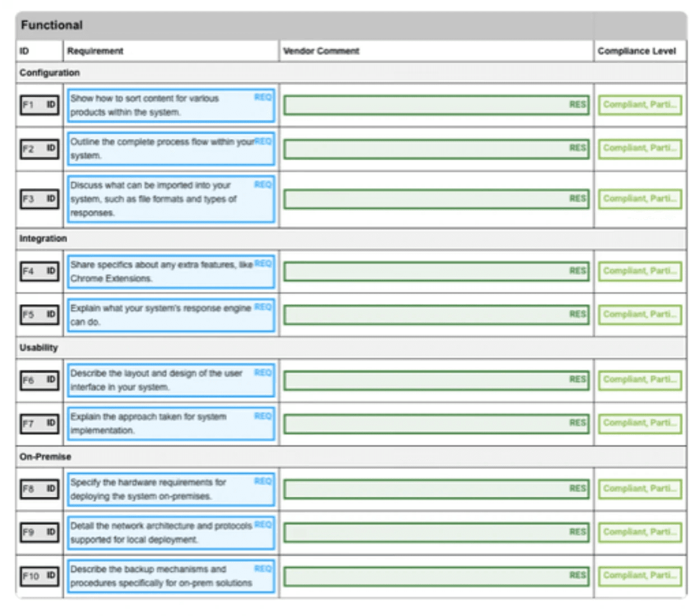Open the compliance level selector for F4

pyautogui.click(x=640, y=271)
